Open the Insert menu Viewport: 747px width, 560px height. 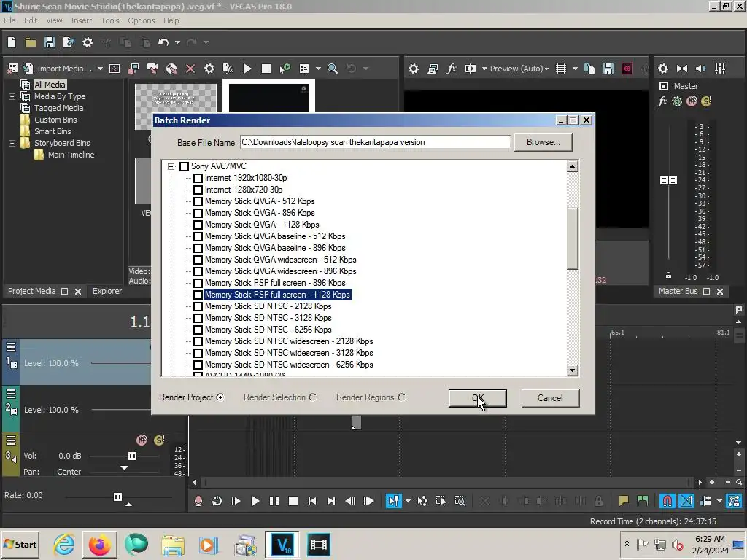[82, 20]
